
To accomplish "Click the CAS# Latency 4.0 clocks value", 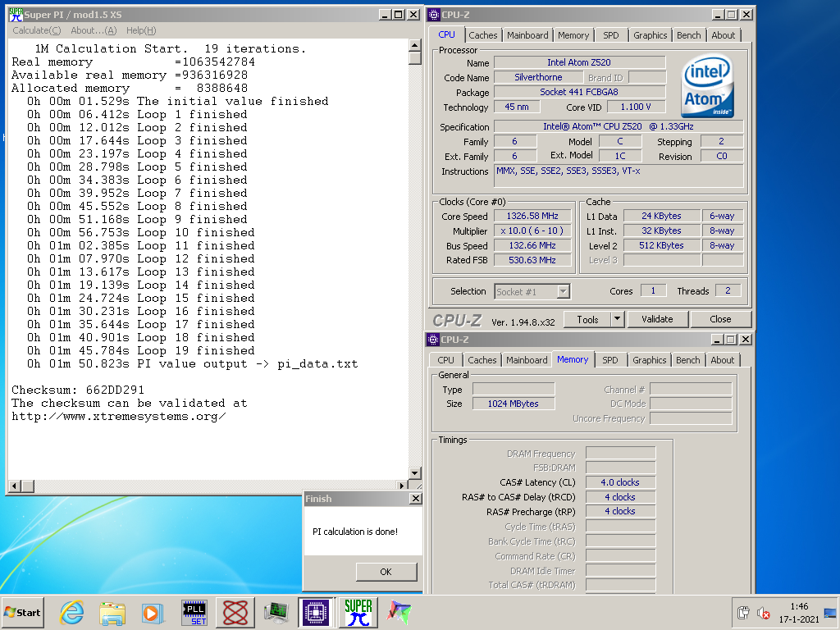I will pyautogui.click(x=620, y=482).
